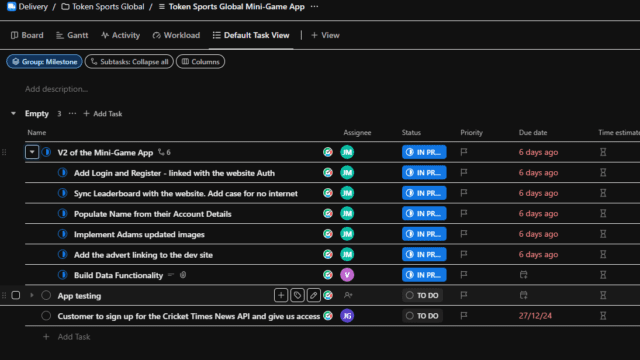Image resolution: width=640 pixels, height=360 pixels.
Task: Click priority flag on Build Data Functionality row
Action: [x=464, y=275]
